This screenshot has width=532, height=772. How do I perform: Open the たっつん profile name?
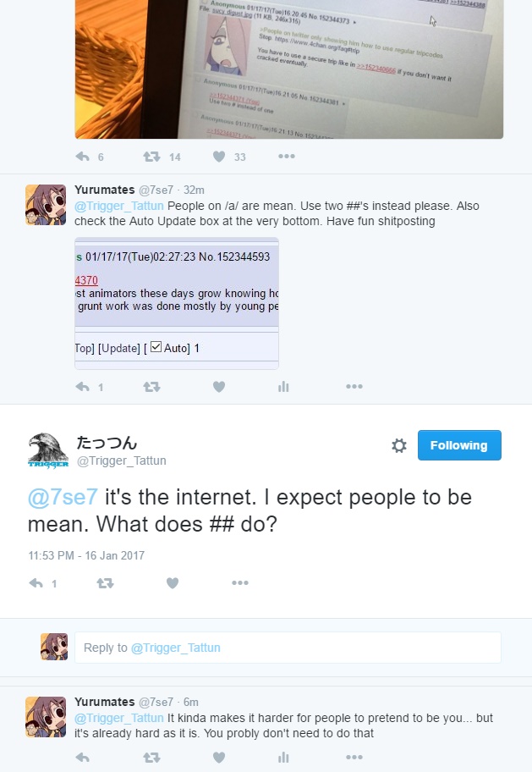107,443
